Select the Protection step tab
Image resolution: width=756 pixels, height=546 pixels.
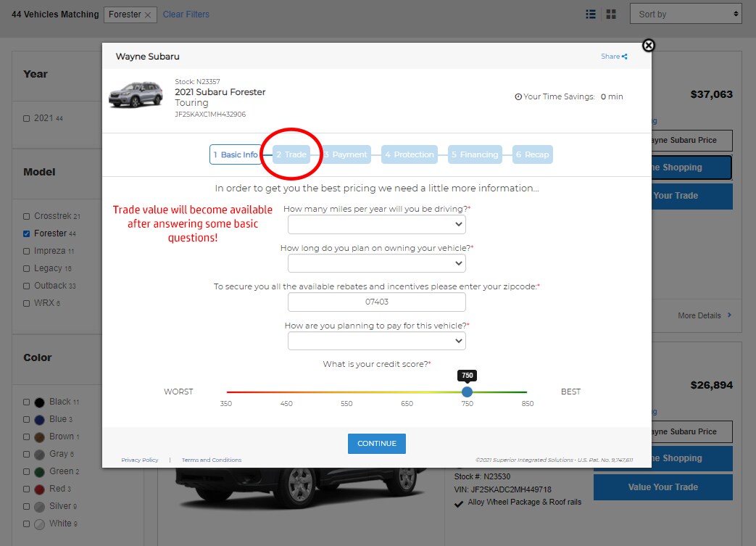pos(410,154)
